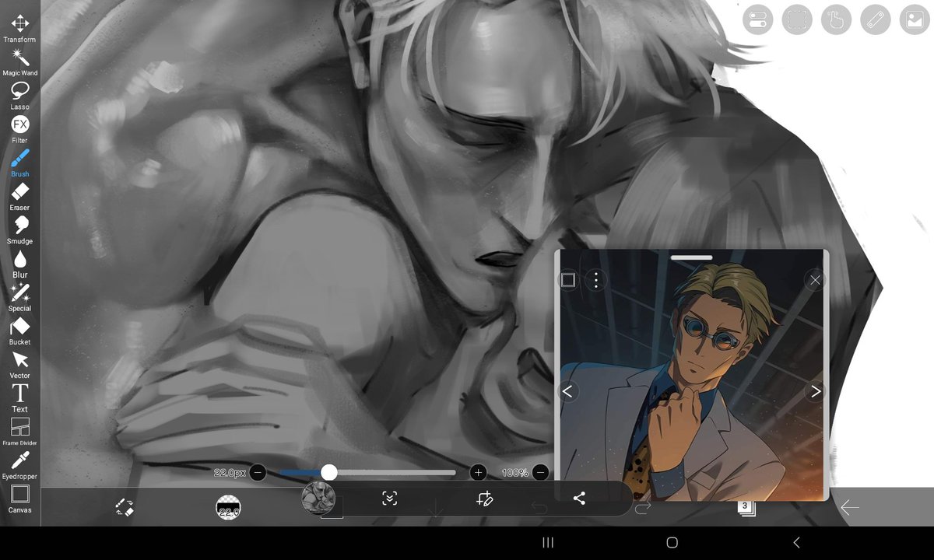
Task: Tap the reference window drag handle
Action: 691,257
